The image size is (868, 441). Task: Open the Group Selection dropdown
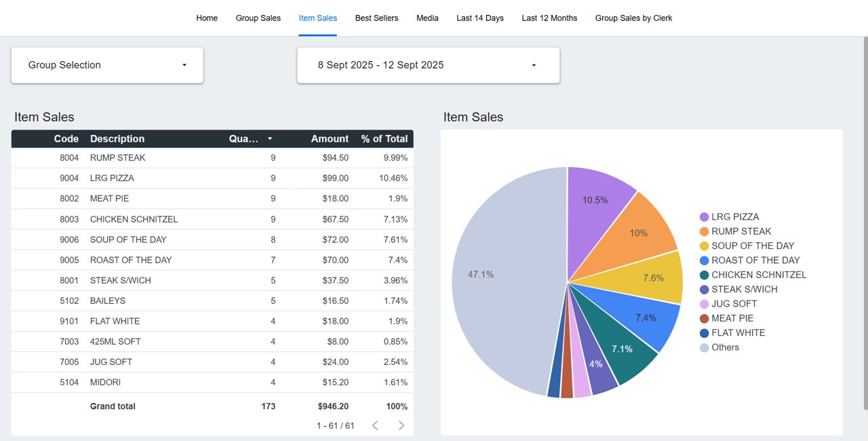point(107,65)
